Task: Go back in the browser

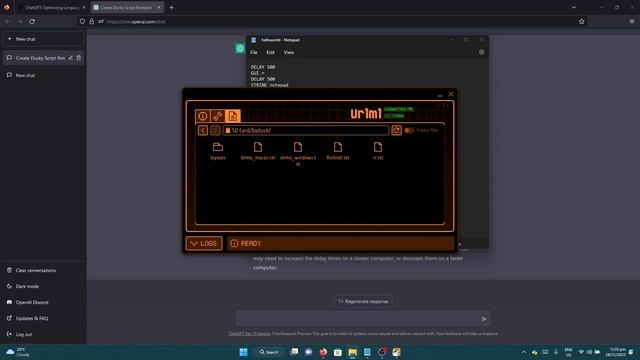Action: [x=7, y=21]
